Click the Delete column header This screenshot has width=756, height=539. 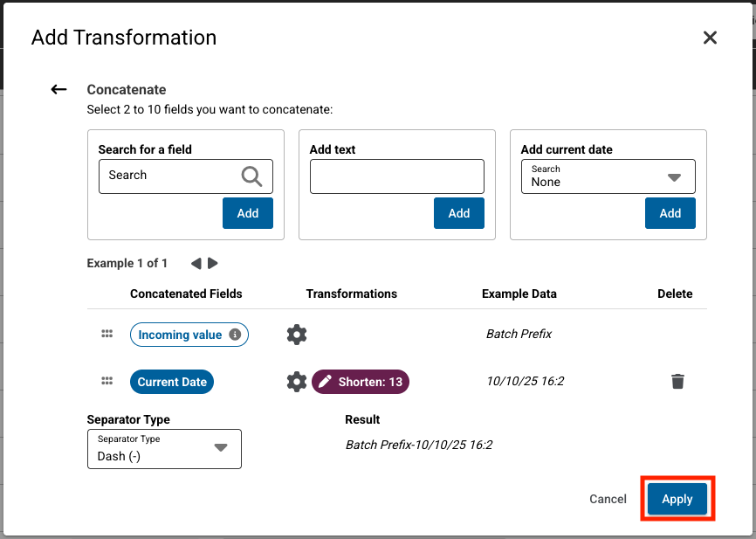pos(675,294)
